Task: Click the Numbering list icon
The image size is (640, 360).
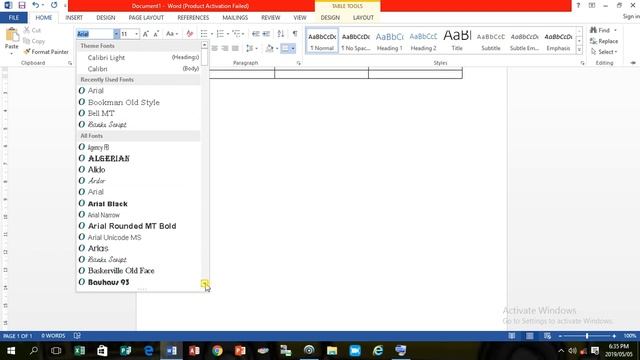Action: click(220, 34)
